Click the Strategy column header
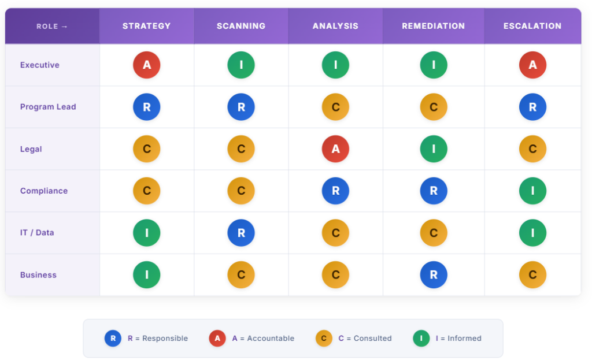Image resolution: width=592 pixels, height=364 pixels. 146,26
